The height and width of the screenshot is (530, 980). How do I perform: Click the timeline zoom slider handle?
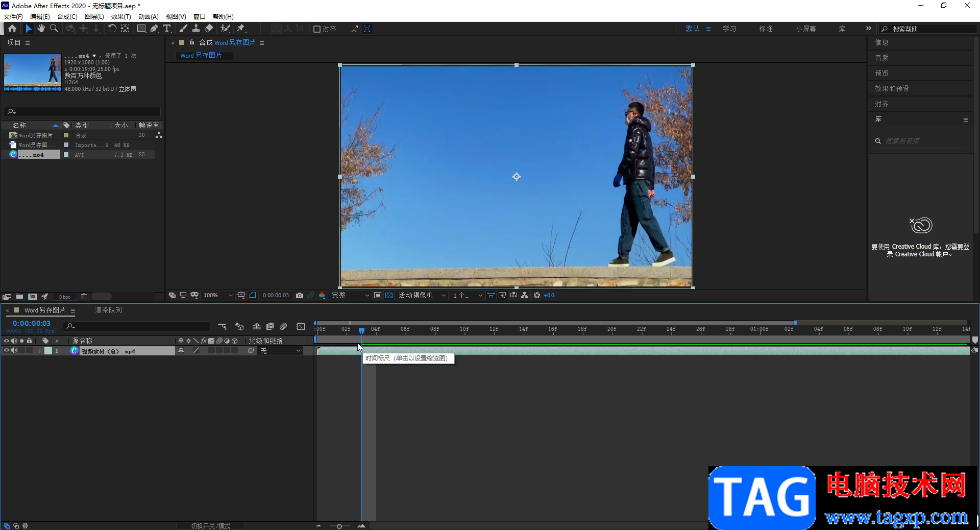339,526
